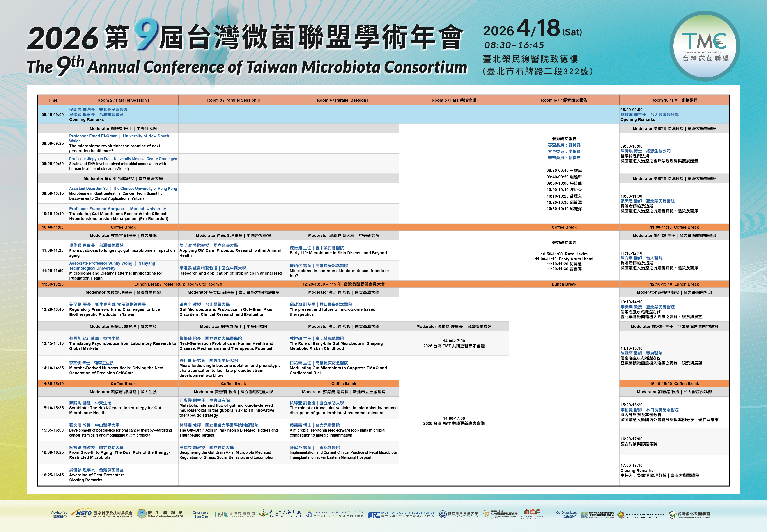Click Professor Emad El-Omar speaker name
The image size is (767, 532).
[93, 136]
